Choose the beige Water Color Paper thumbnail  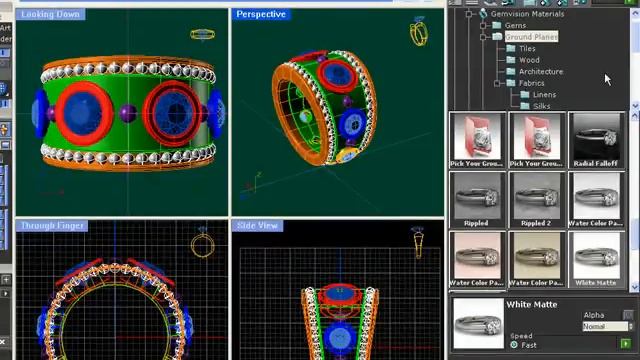536,259
